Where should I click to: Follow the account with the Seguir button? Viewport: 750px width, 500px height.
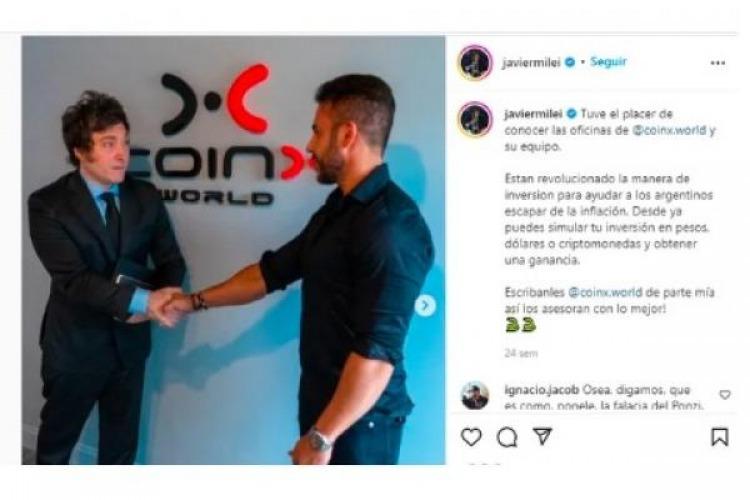(608, 62)
